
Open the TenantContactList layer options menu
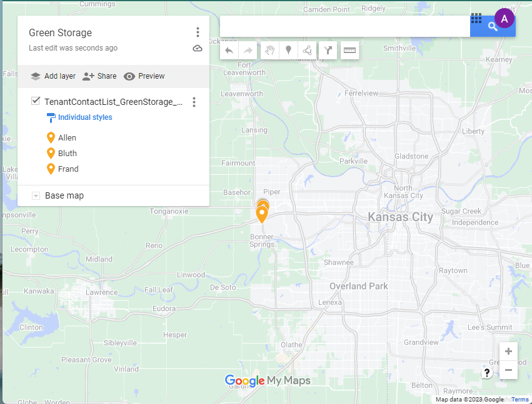click(194, 102)
